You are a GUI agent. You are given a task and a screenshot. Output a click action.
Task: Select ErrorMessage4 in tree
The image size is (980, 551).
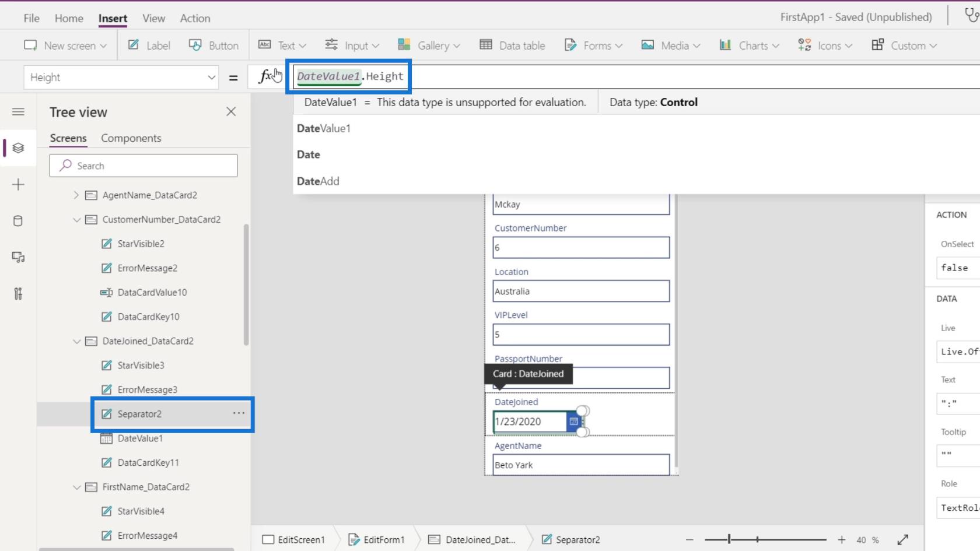click(147, 535)
